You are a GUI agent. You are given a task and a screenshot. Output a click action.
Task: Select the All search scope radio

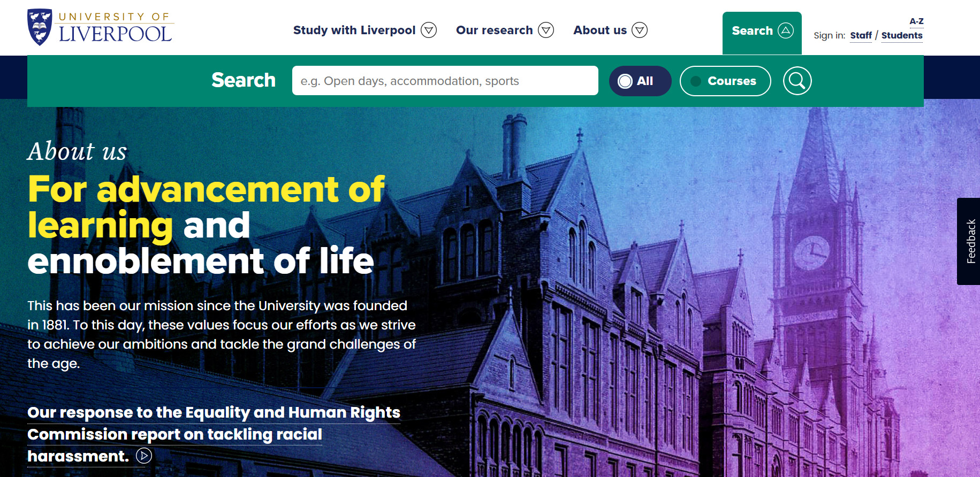[x=640, y=81]
